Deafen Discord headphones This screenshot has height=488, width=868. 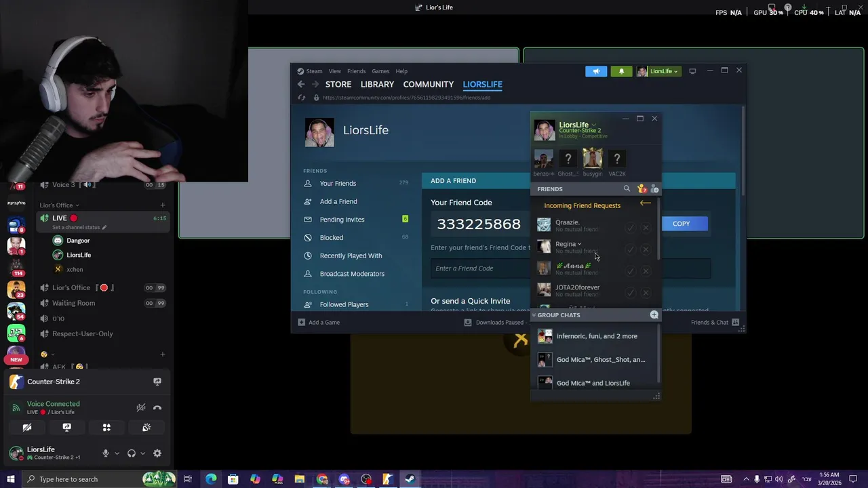coord(132,453)
